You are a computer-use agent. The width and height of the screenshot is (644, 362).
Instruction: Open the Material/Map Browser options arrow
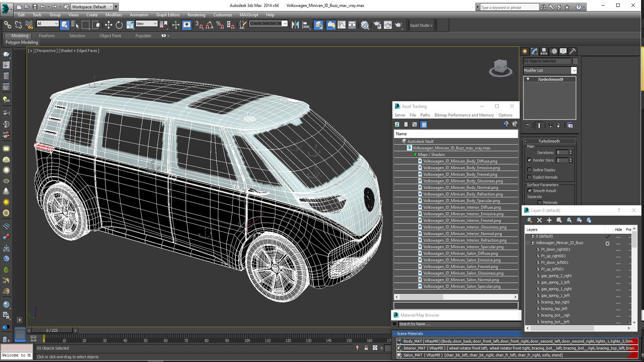point(395,324)
